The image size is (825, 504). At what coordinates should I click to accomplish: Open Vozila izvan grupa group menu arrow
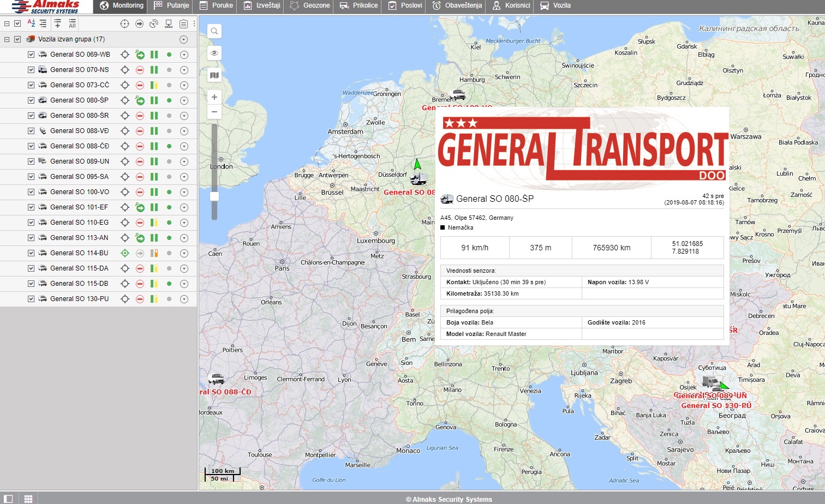click(x=184, y=39)
